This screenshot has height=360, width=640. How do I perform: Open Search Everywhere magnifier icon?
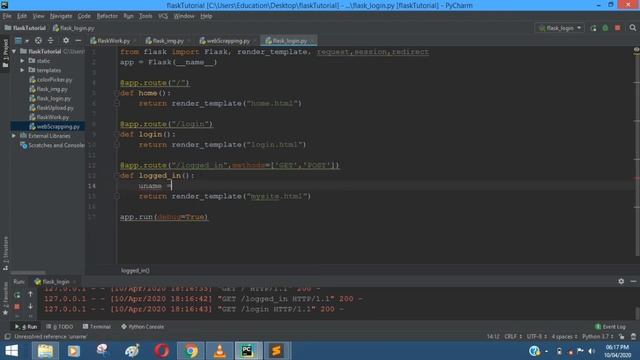(633, 28)
